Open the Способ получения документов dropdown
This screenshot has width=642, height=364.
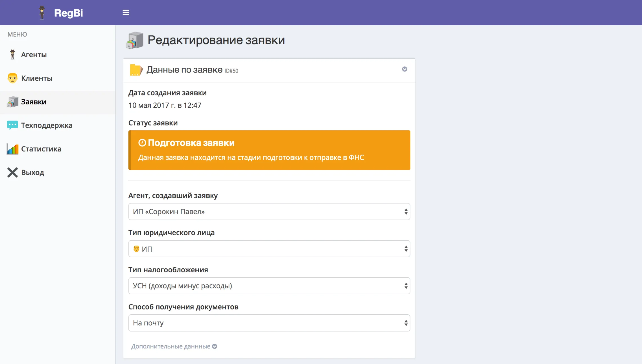click(x=269, y=323)
